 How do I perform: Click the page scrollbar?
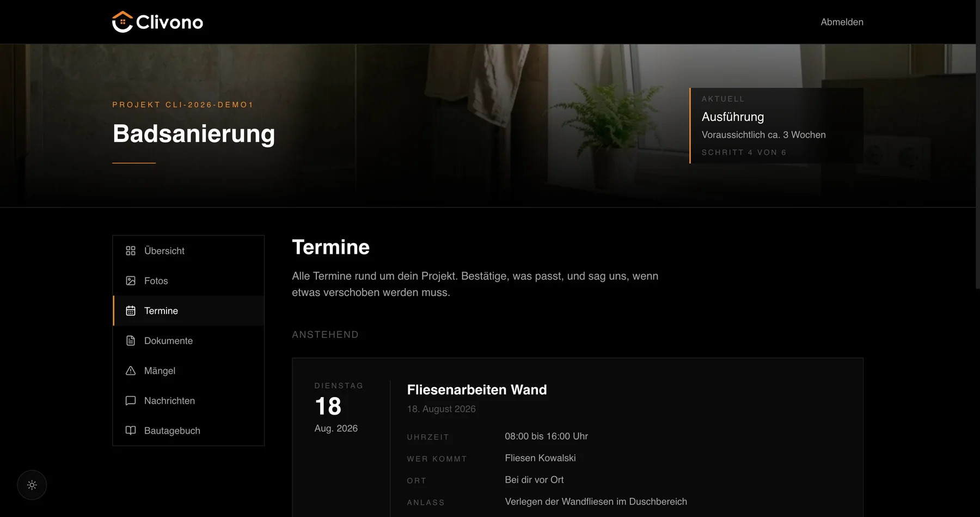(978, 144)
